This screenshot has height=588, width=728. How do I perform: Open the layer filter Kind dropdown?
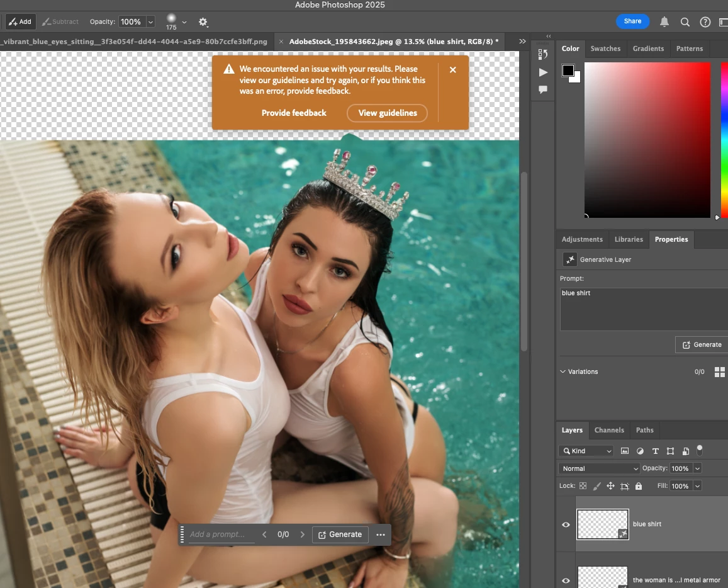tap(586, 451)
